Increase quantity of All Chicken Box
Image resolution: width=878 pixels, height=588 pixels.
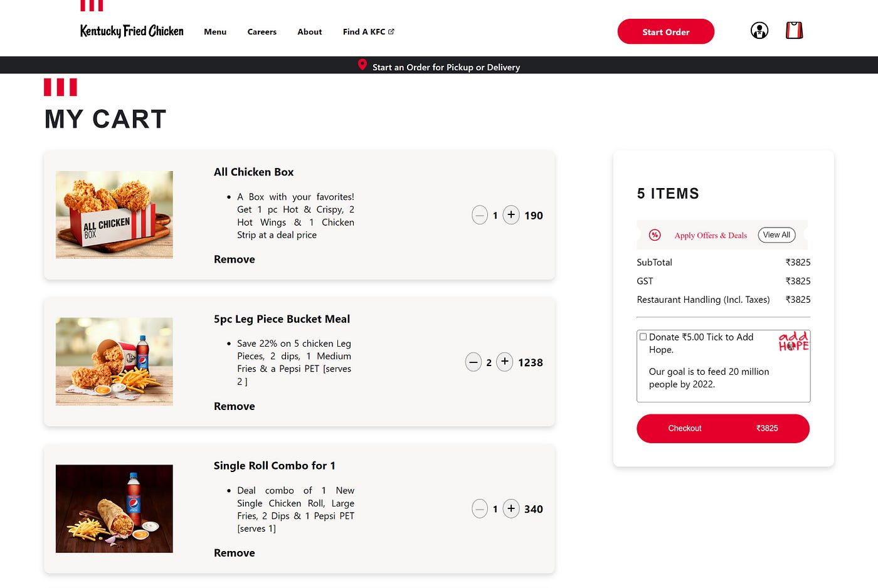[511, 214]
